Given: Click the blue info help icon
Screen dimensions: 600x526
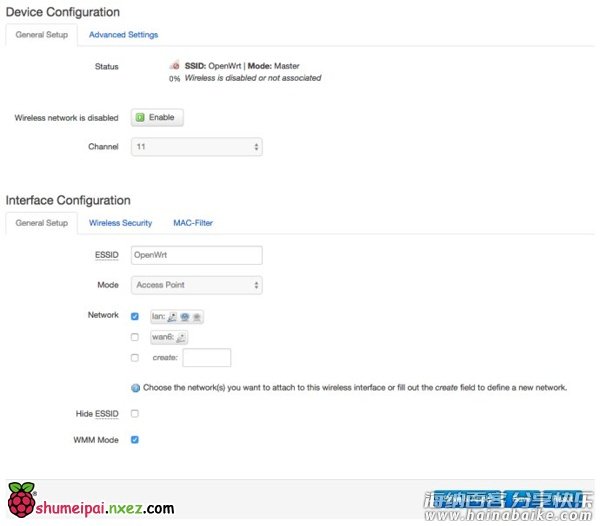Looking at the screenshot, I should click(135, 388).
